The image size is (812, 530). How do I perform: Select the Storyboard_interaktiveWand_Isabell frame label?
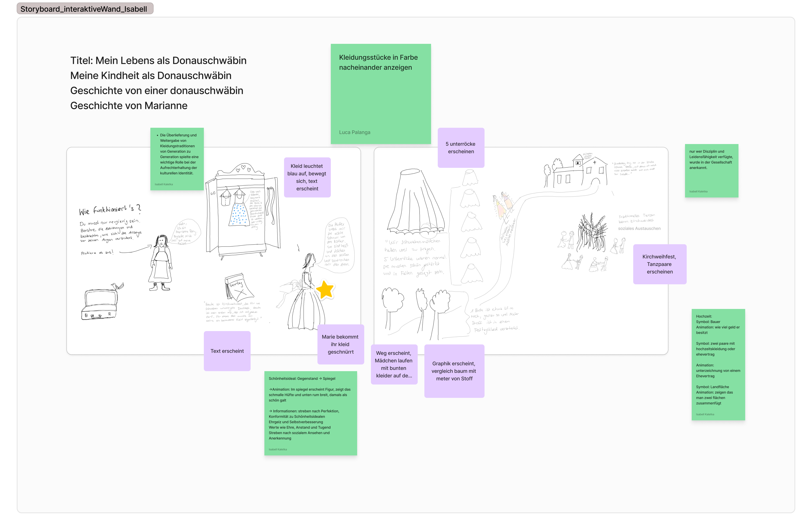pos(85,9)
